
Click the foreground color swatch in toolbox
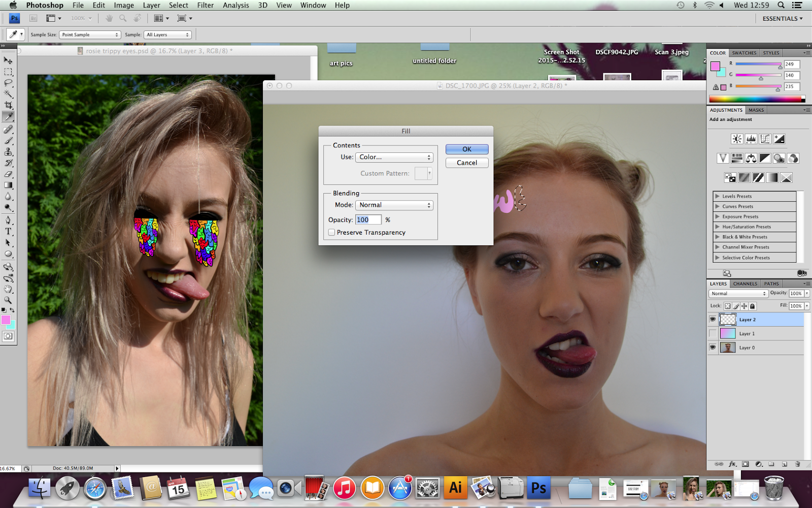[6, 320]
